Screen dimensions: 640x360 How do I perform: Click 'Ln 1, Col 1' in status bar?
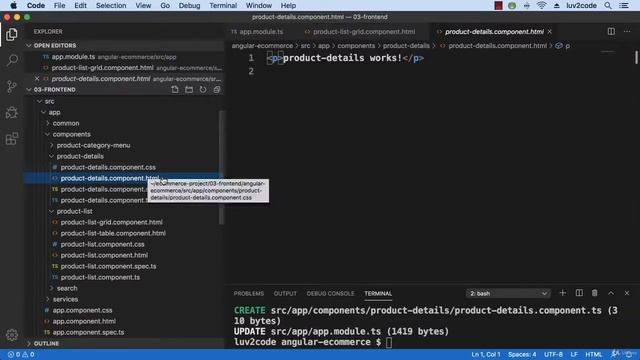pyautogui.click(x=486, y=354)
